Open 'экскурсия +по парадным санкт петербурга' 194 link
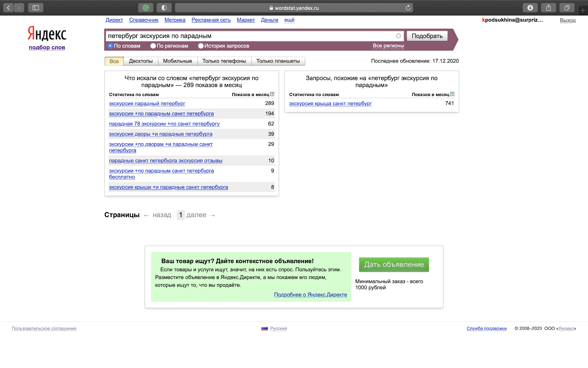 click(161, 114)
